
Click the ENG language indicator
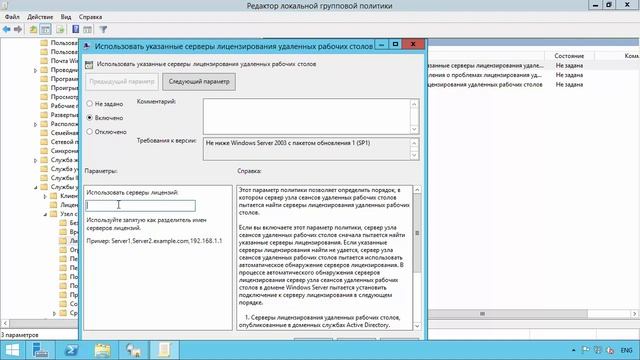click(627, 350)
